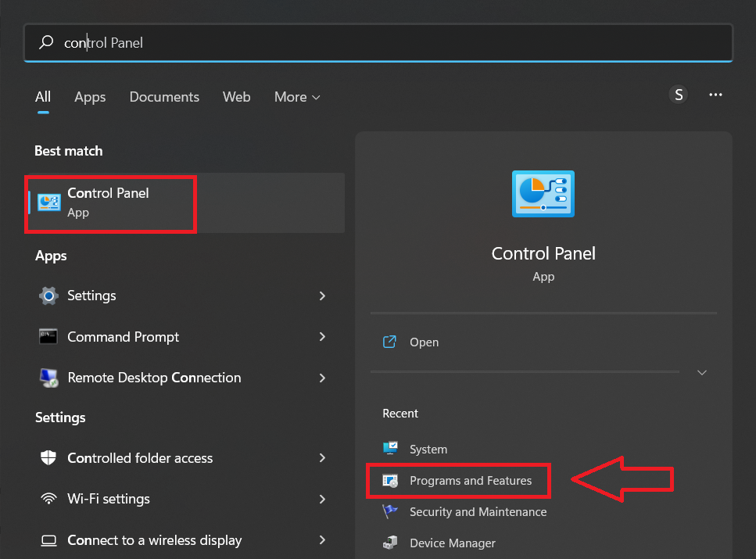This screenshot has width=756, height=559.
Task: Open Programs and Features from Recent
Action: pyautogui.click(x=471, y=480)
